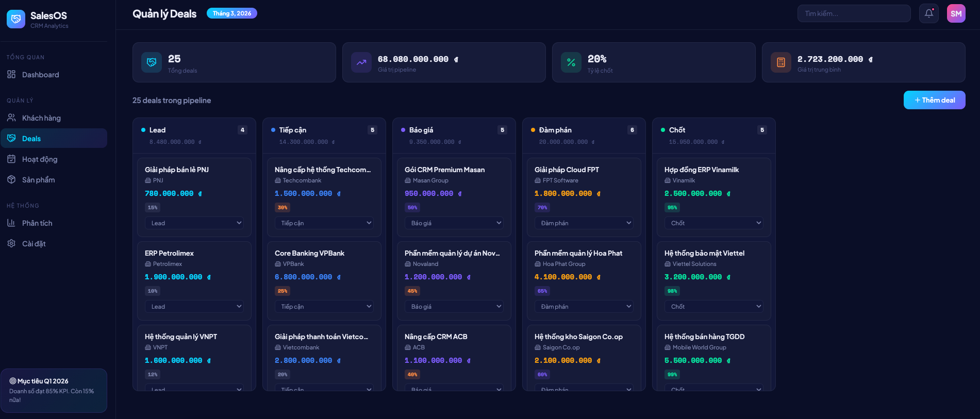Viewport: 980px width, 419px height.
Task: Click the Deals handshake icon in sidebar
Action: pos(11,139)
